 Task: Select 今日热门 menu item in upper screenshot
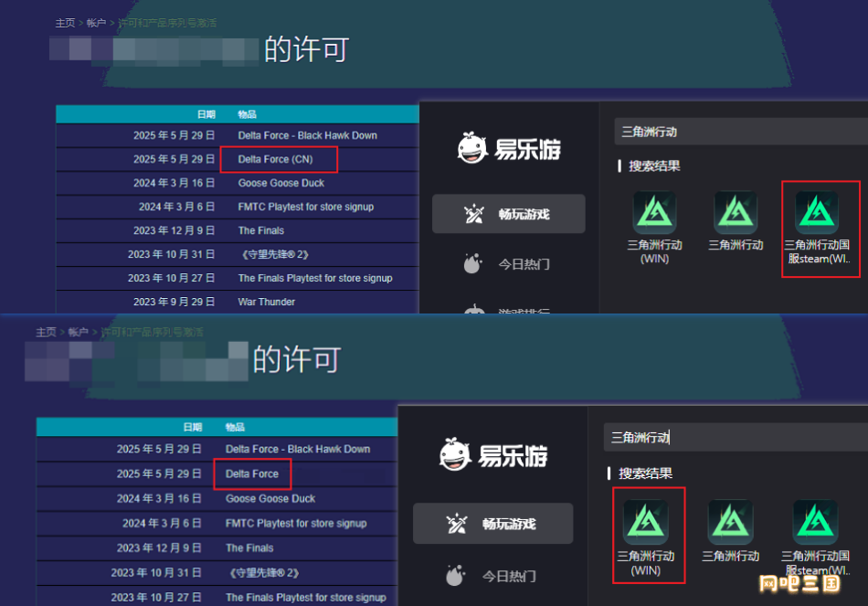508,263
